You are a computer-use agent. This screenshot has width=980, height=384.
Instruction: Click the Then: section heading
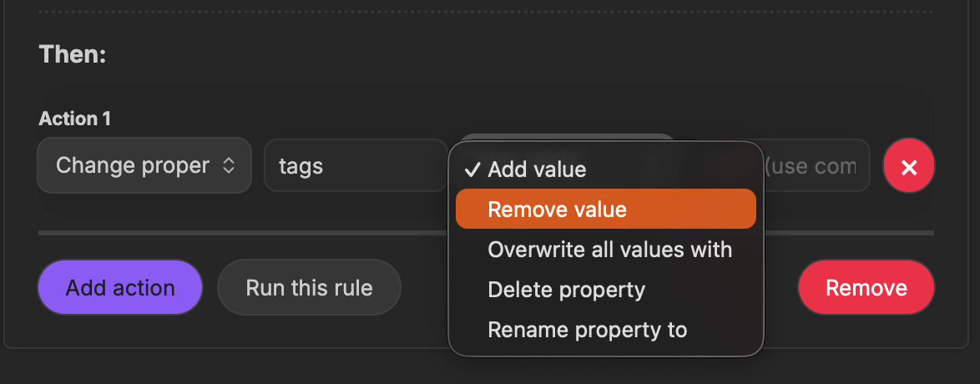tap(73, 55)
